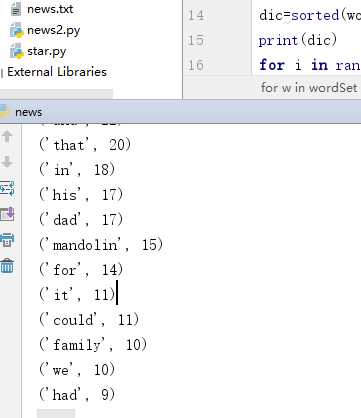Screen dimensions: 361x418
Task: Click output line ('that', 20)
Action: point(85,145)
